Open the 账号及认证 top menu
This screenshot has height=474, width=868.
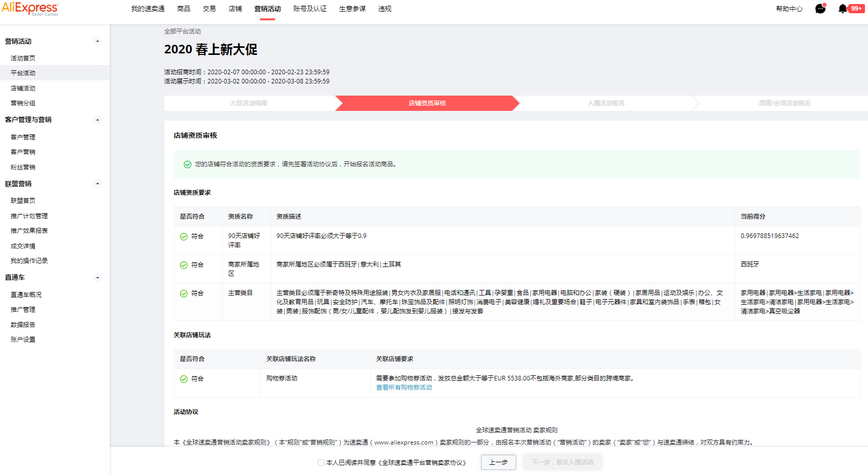[x=310, y=9]
